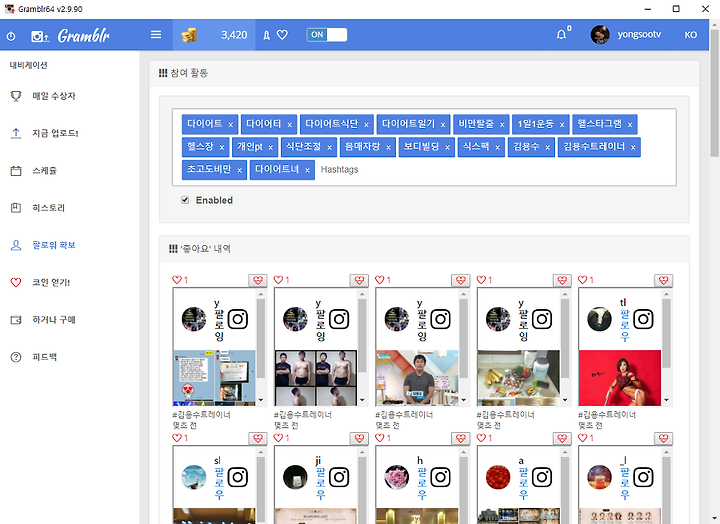The width and height of the screenshot is (720, 524).
Task: Open 피드백 in navigation
Action: 45,356
